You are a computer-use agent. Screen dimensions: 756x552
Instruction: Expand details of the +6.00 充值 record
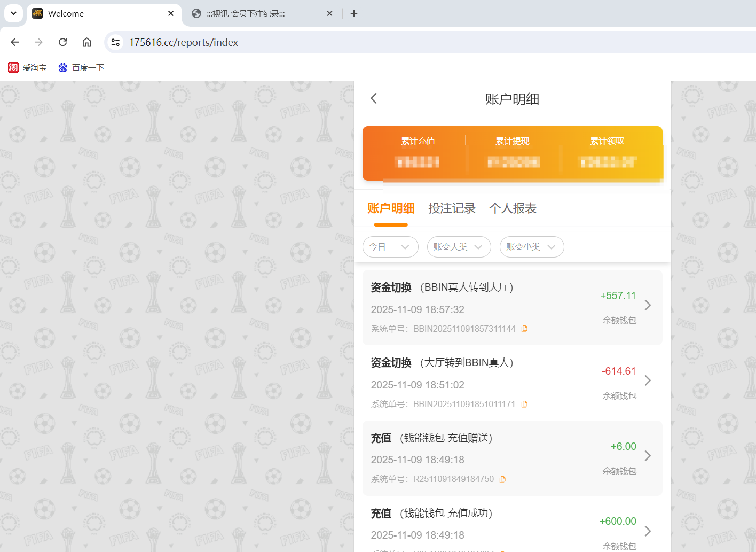648,456
